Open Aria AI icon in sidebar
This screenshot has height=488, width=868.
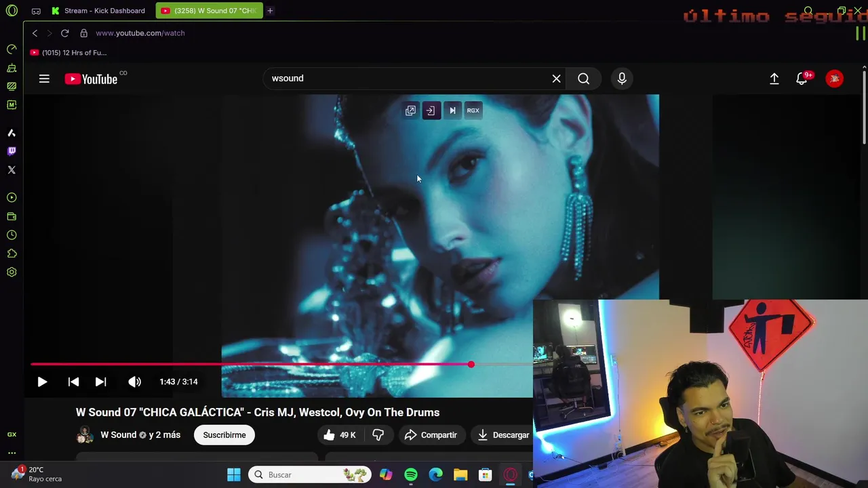pos(12,133)
